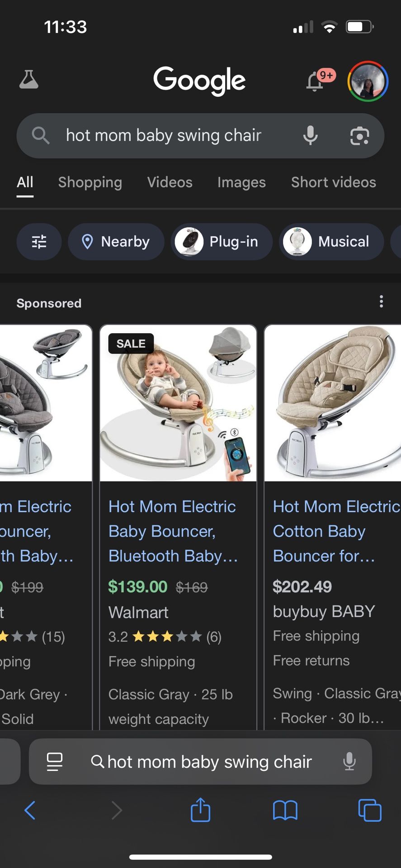401x868 pixels.
Task: Enable the Plug-in filter chip
Action: tap(222, 242)
